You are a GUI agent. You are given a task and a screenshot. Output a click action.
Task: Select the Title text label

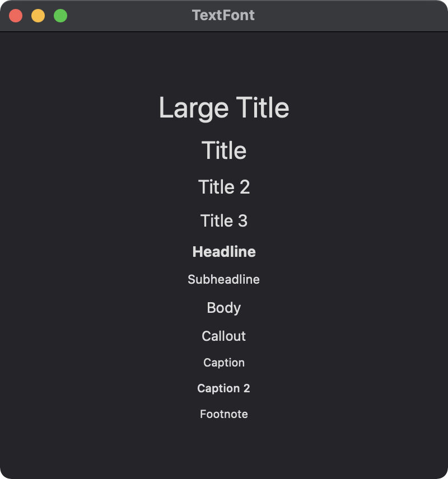pyautogui.click(x=224, y=151)
